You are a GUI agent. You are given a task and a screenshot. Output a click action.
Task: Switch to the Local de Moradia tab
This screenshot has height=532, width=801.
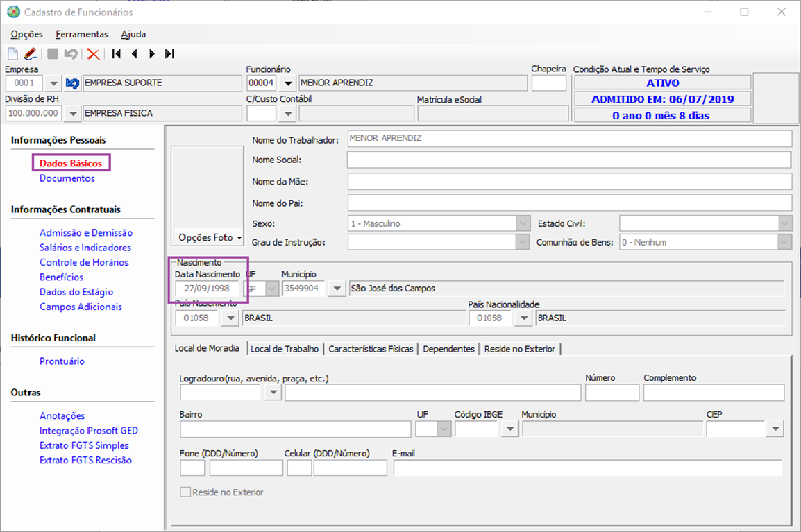tap(207, 348)
